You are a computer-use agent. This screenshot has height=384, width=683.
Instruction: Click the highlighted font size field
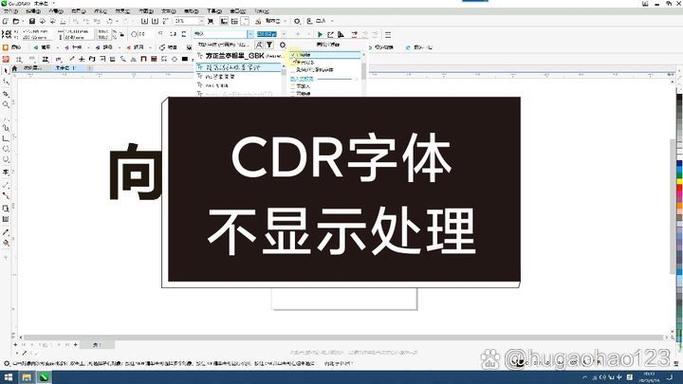[x=267, y=34]
